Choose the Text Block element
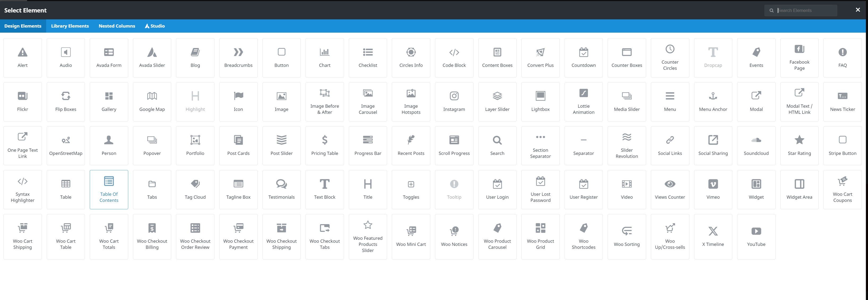 (x=324, y=189)
